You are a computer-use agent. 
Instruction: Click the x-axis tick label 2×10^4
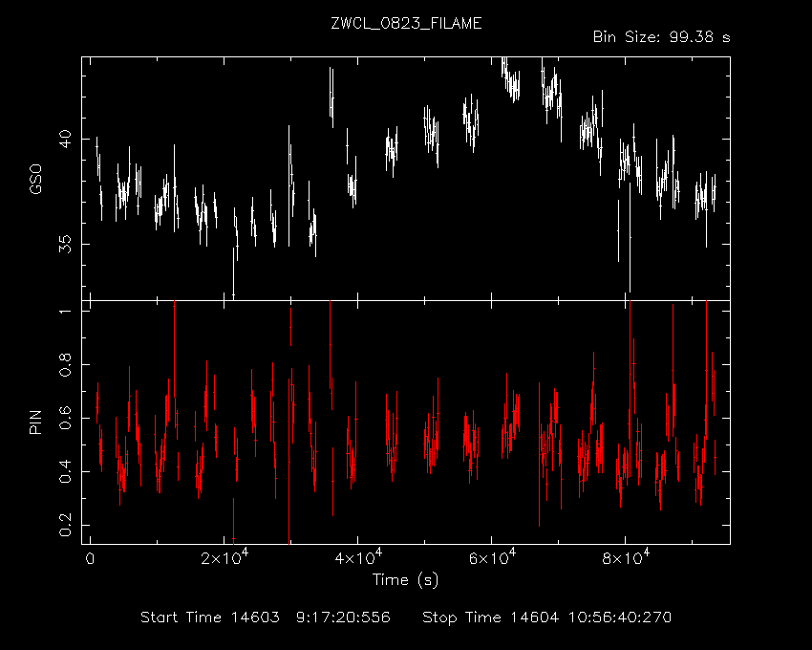[224, 557]
